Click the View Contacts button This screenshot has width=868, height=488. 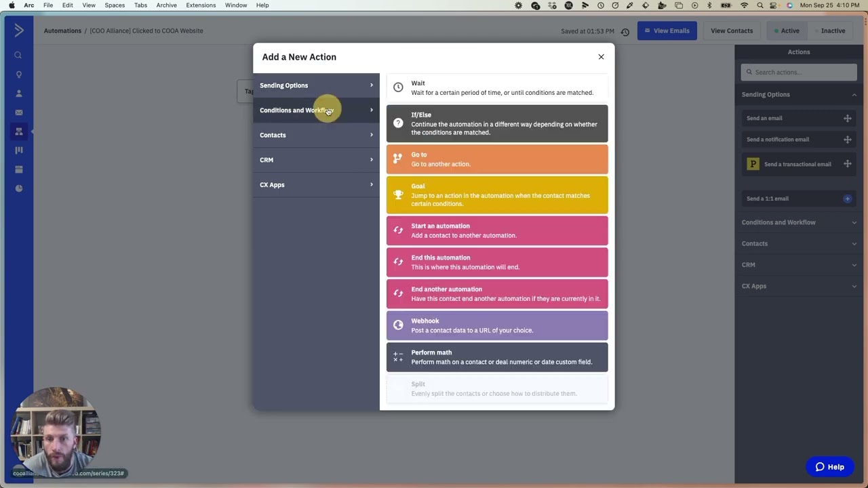tap(732, 30)
